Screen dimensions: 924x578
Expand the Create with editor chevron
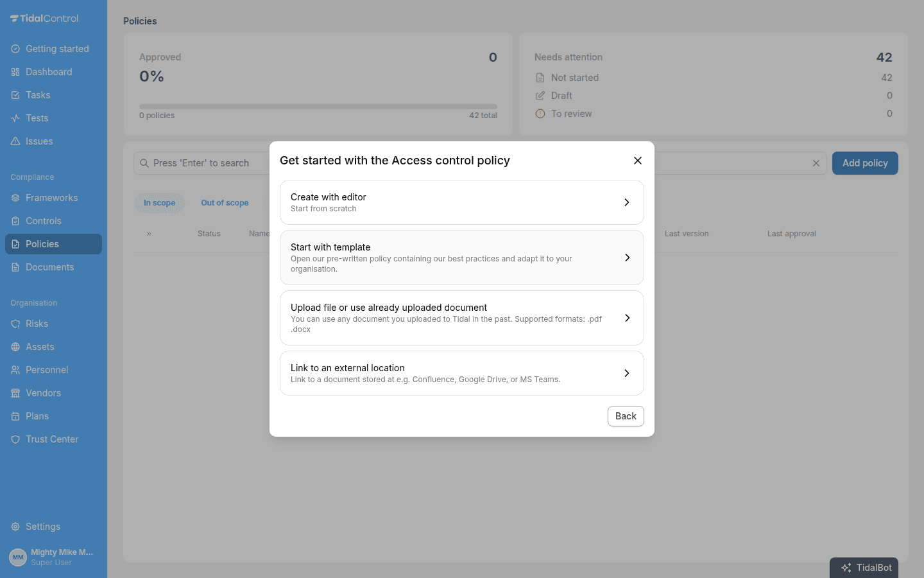[627, 202]
